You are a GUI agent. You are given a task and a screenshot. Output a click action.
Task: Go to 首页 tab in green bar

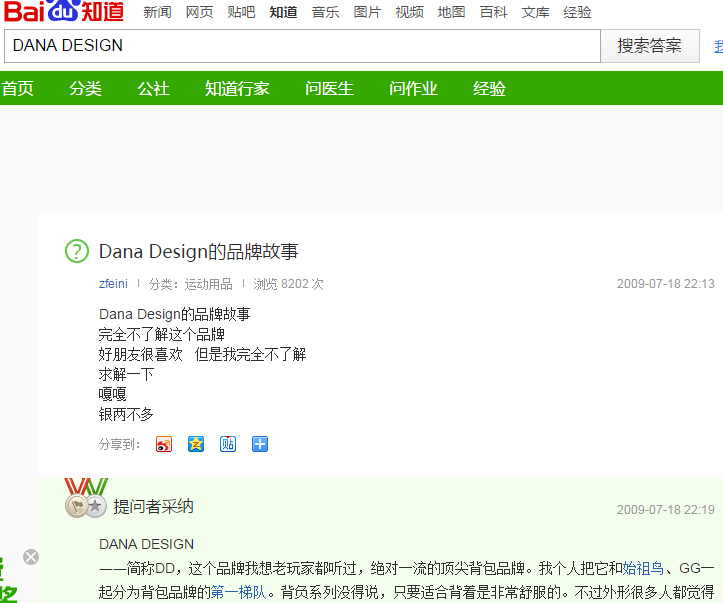17,88
